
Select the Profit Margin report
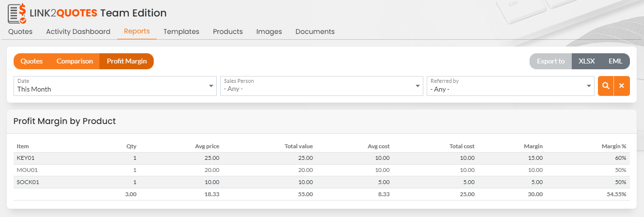pos(127,61)
